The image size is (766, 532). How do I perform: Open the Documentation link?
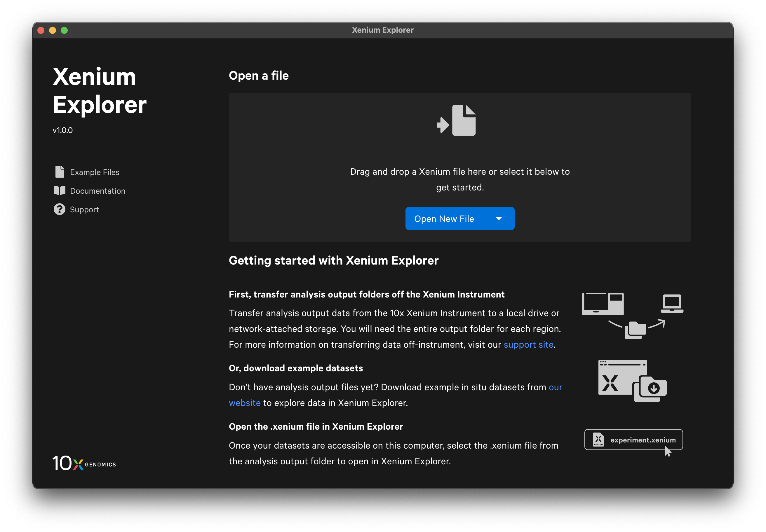click(x=98, y=191)
